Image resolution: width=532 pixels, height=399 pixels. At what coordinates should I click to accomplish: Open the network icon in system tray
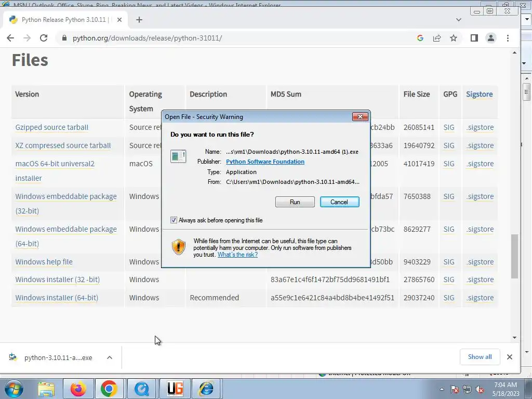[x=467, y=389]
